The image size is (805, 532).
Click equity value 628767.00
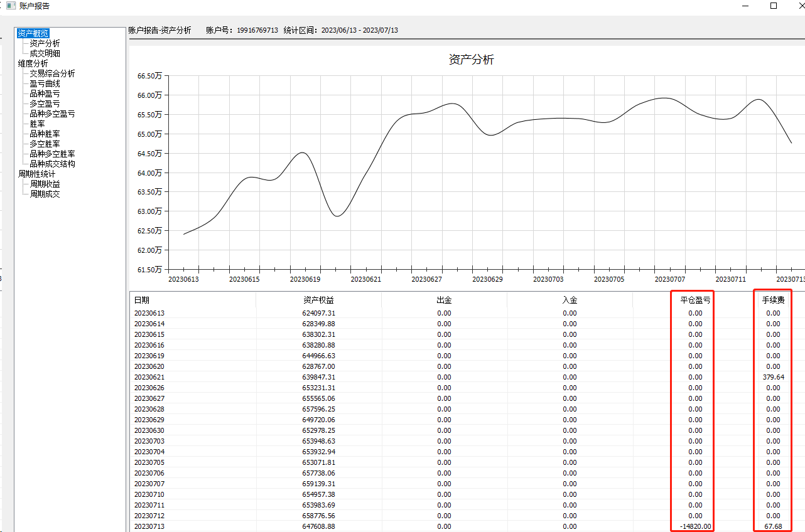pyautogui.click(x=318, y=366)
